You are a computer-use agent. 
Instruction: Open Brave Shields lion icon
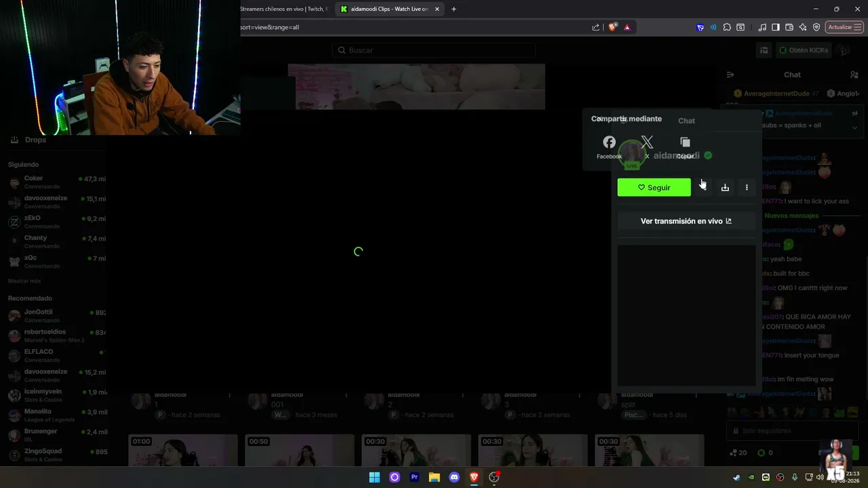point(613,27)
